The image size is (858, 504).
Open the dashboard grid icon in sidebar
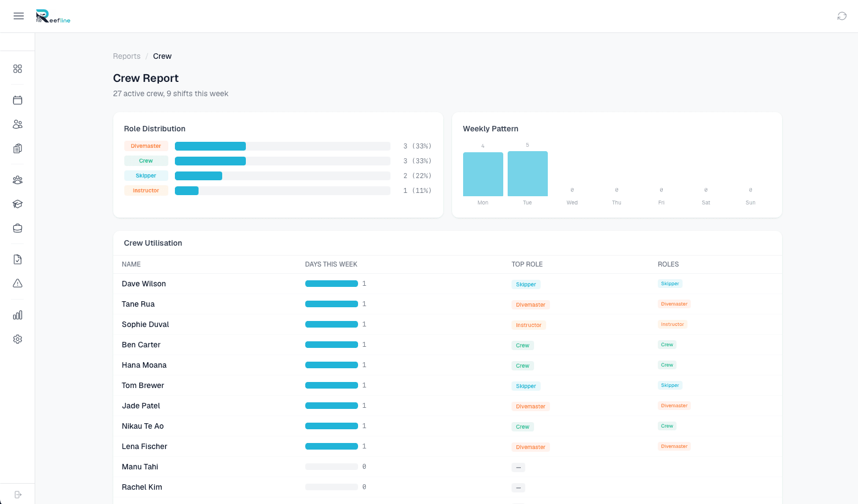(18, 69)
